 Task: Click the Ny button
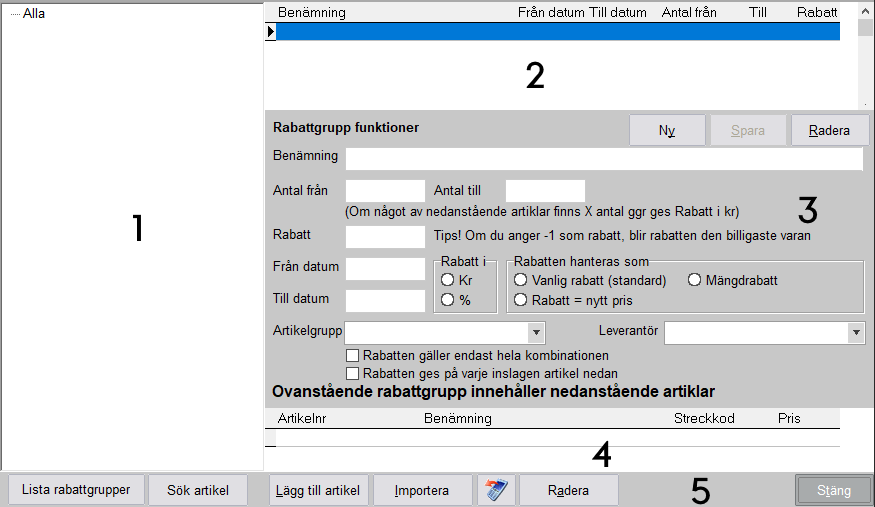pos(667,131)
